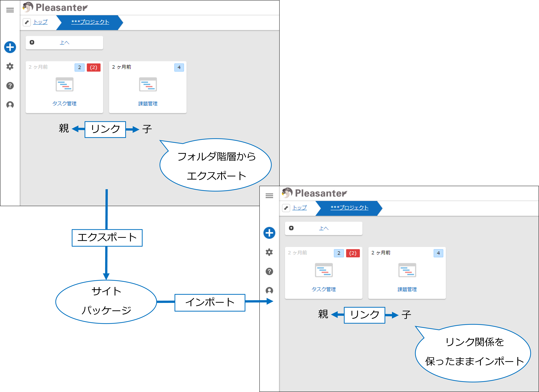
Task: Open help question icon in lower window
Action: click(x=269, y=272)
